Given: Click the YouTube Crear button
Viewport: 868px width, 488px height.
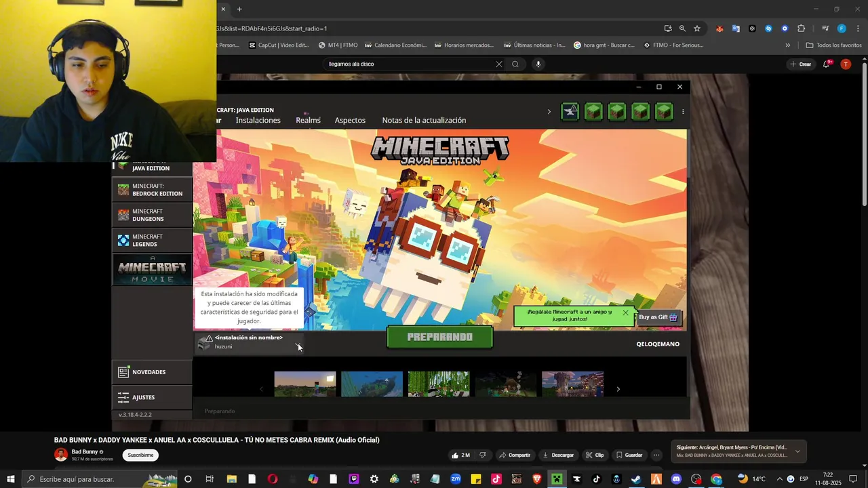Looking at the screenshot, I should pyautogui.click(x=801, y=64).
